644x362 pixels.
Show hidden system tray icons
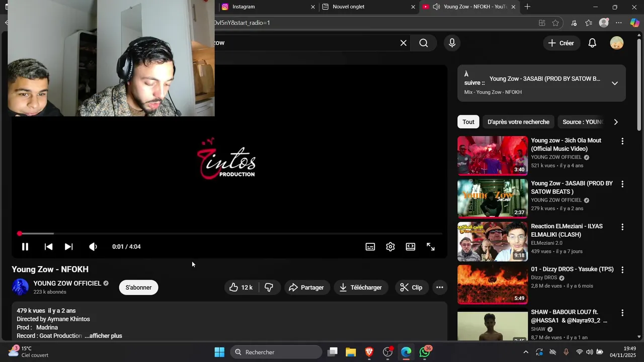526,352
